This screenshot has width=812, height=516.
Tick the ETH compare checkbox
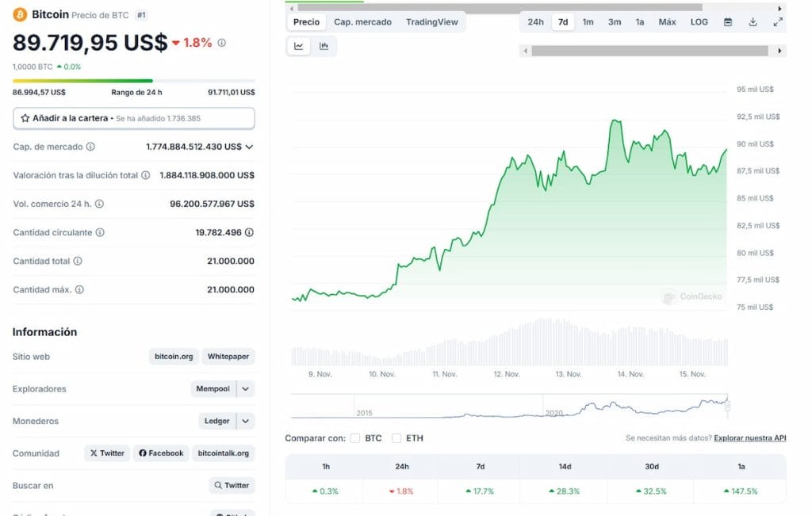pyautogui.click(x=396, y=438)
